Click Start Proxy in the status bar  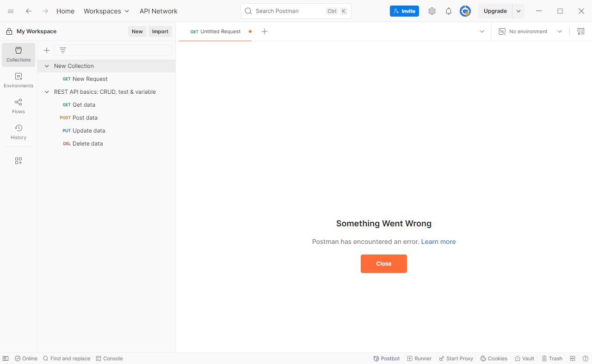pyautogui.click(x=456, y=358)
